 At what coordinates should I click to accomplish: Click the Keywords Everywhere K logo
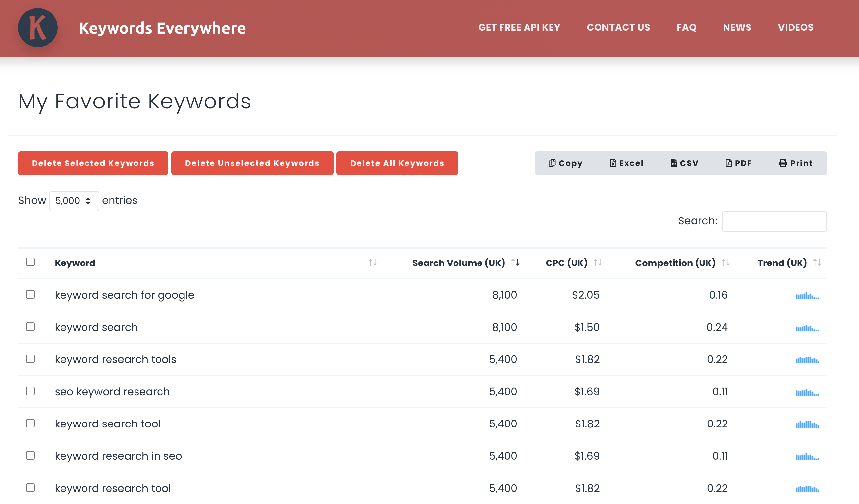tap(37, 28)
